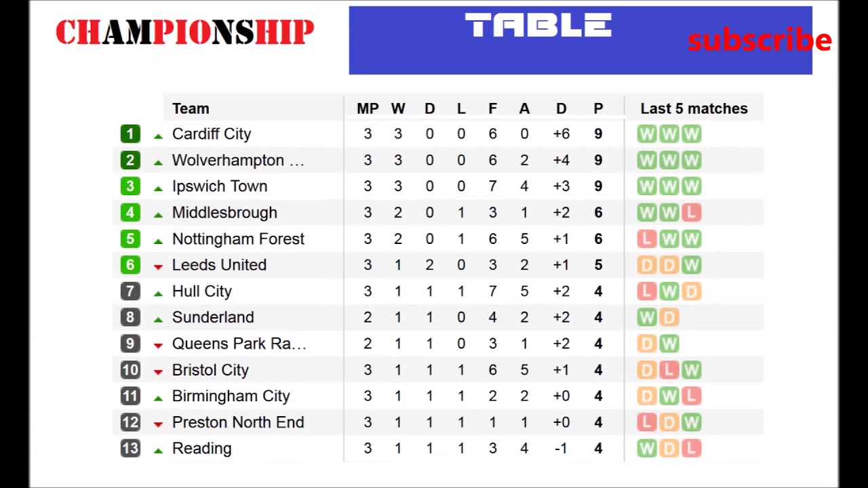Click the rank 13 badge beside Reading
The image size is (868, 488).
click(x=130, y=449)
